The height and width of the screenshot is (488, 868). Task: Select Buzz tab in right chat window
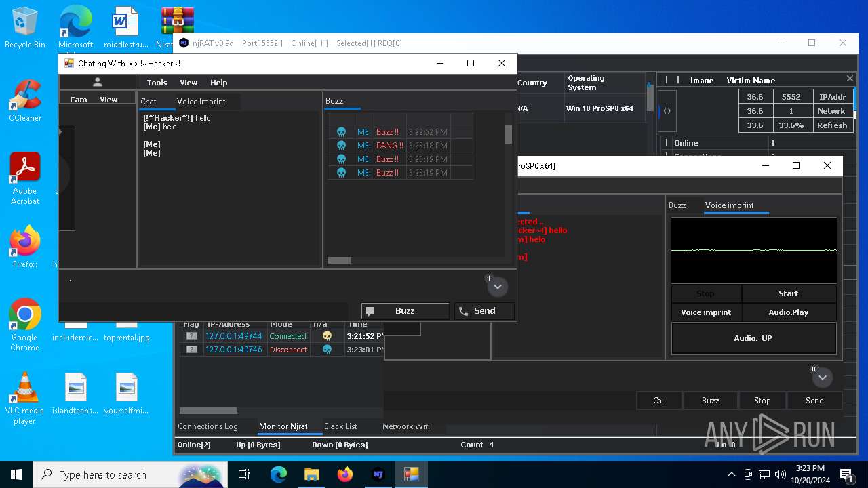[677, 205]
